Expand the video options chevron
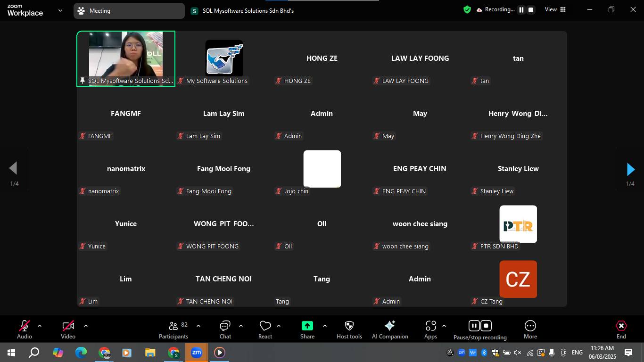The height and width of the screenshot is (362, 644). [85, 326]
